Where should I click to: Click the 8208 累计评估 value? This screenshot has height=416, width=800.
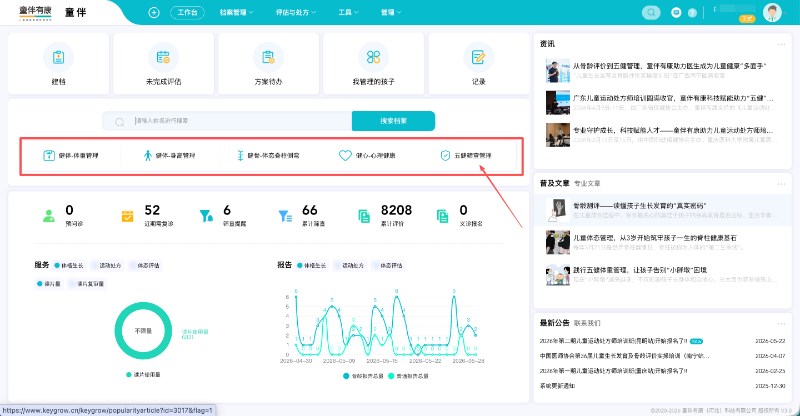396,210
